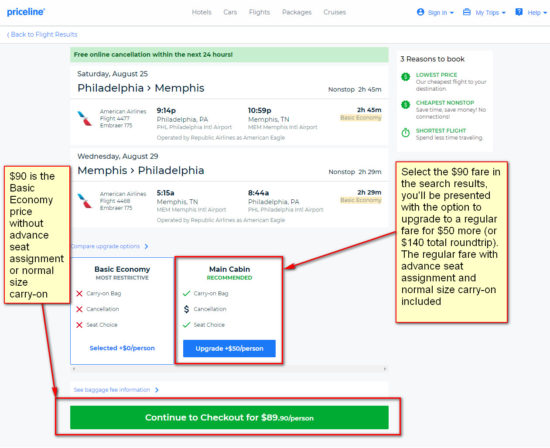Viewport: 550px width, 448px height.
Task: Click red X beside Basic Economy Seat Choice
Action: [x=79, y=325]
